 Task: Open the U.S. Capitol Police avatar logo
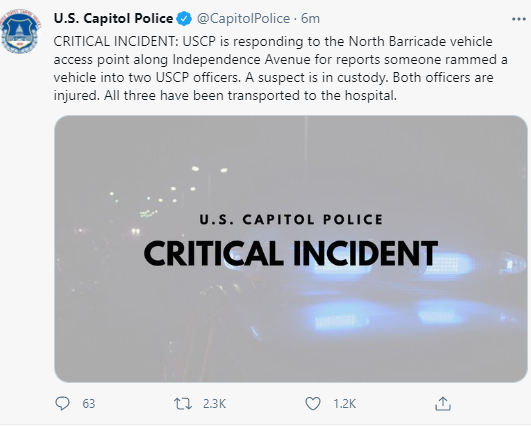[x=20, y=31]
